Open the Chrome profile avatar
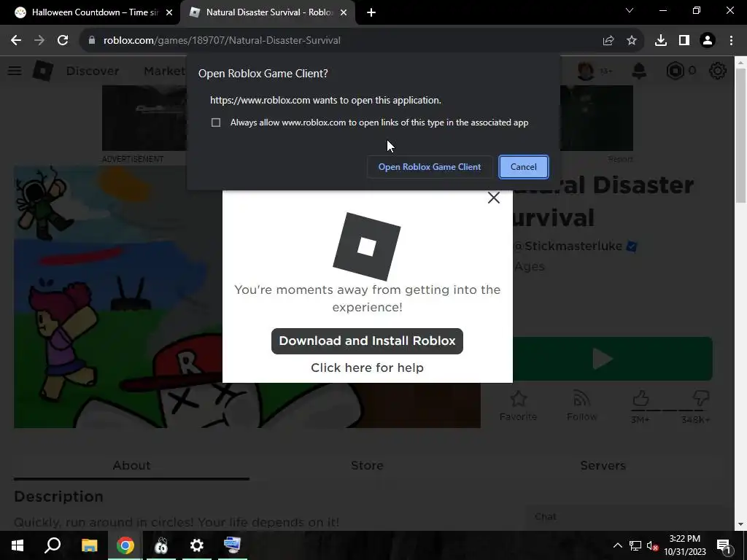This screenshot has height=560, width=747. (708, 41)
